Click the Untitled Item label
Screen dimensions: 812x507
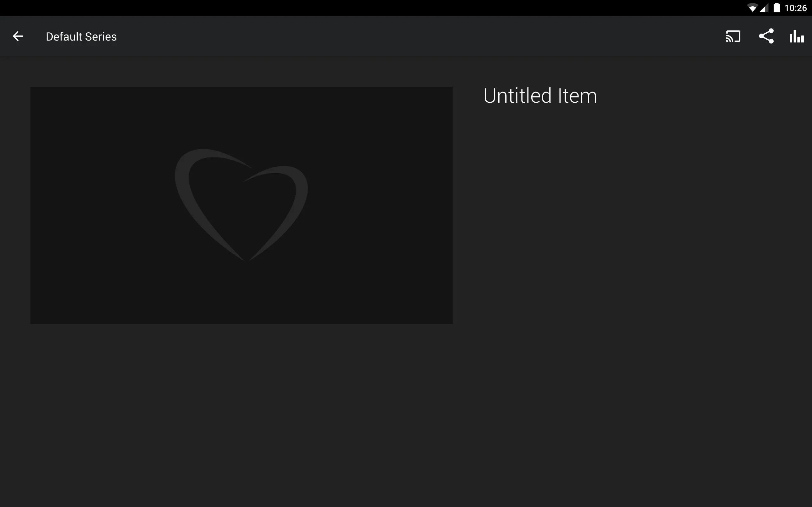(x=539, y=95)
